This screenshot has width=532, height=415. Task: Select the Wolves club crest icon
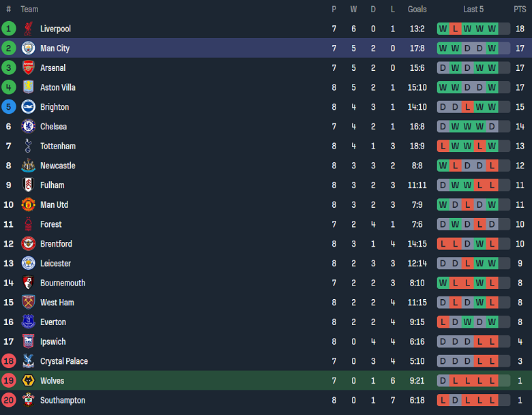pyautogui.click(x=28, y=380)
